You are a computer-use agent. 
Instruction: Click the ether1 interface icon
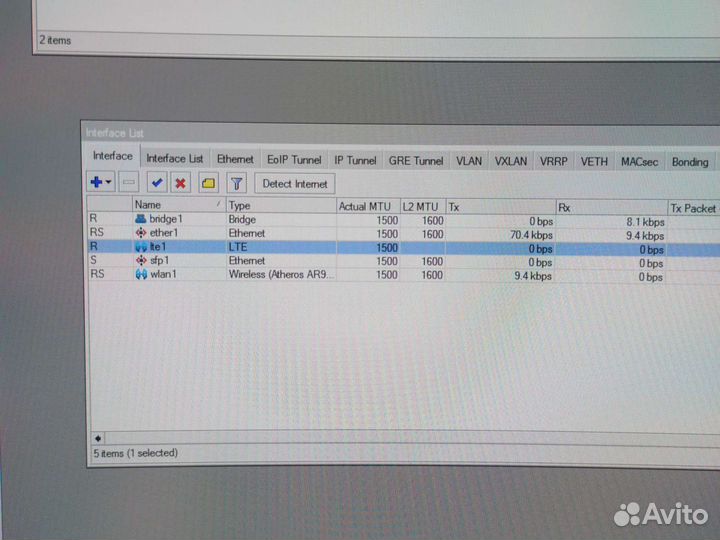pos(141,233)
